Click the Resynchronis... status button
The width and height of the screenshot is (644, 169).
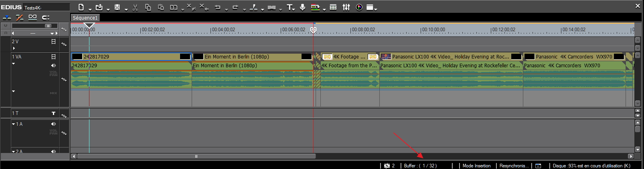(x=514, y=166)
